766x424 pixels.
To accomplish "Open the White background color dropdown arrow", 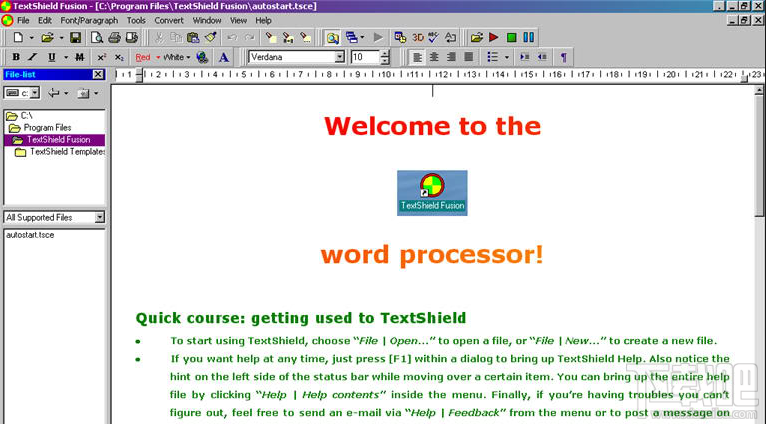I will (x=188, y=57).
